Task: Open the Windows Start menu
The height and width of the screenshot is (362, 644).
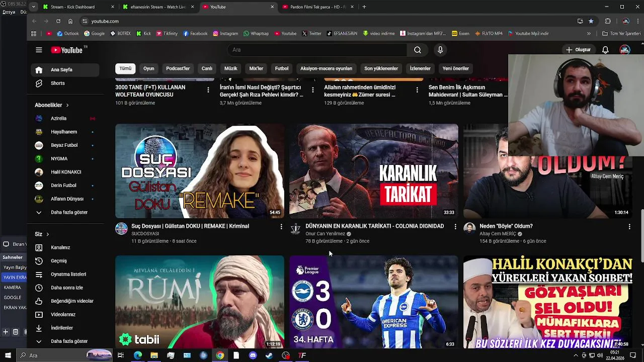Action: pyautogui.click(x=8, y=355)
